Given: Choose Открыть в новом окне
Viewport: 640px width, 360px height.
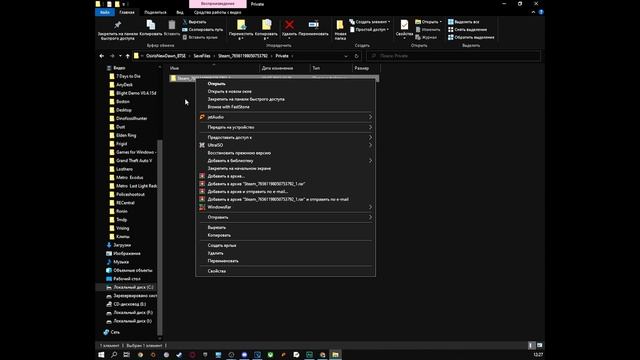Looking at the screenshot, I should pos(285,91).
